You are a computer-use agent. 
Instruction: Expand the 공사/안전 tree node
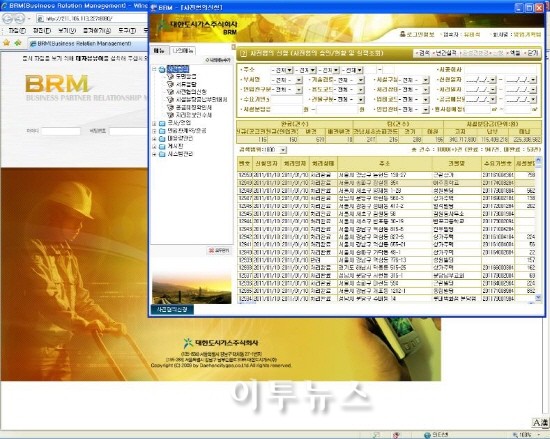(154, 123)
